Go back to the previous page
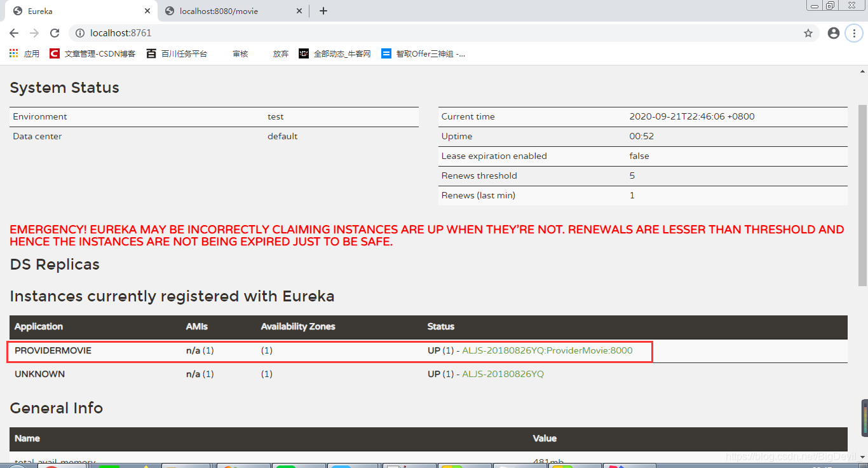 click(14, 33)
